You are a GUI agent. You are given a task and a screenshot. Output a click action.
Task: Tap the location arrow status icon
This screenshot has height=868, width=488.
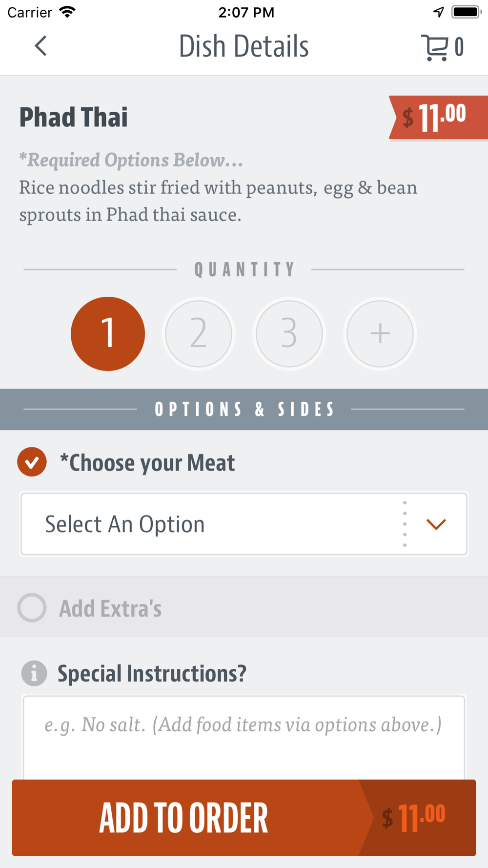click(x=439, y=12)
